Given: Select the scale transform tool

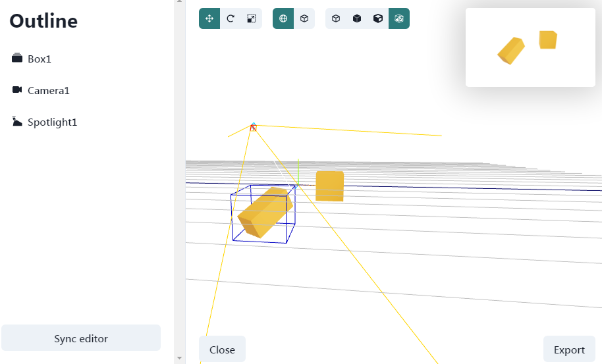Looking at the screenshot, I should [x=252, y=18].
